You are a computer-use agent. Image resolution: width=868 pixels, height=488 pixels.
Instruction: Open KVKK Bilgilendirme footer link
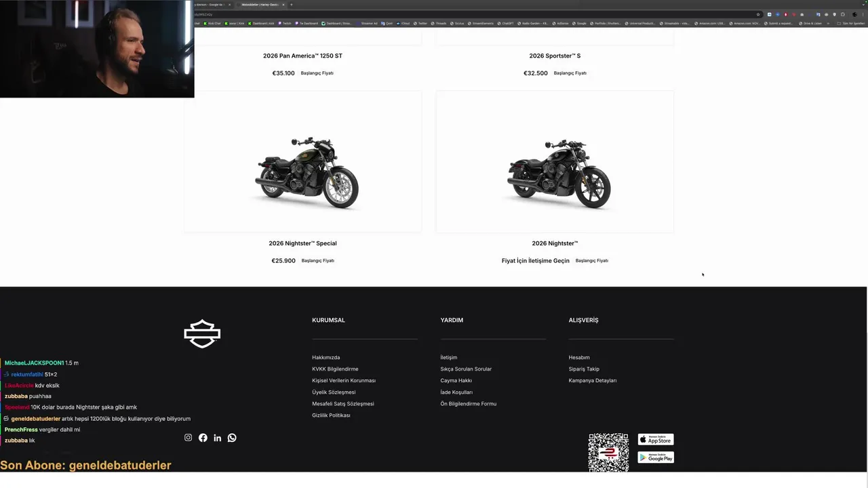[x=335, y=369]
